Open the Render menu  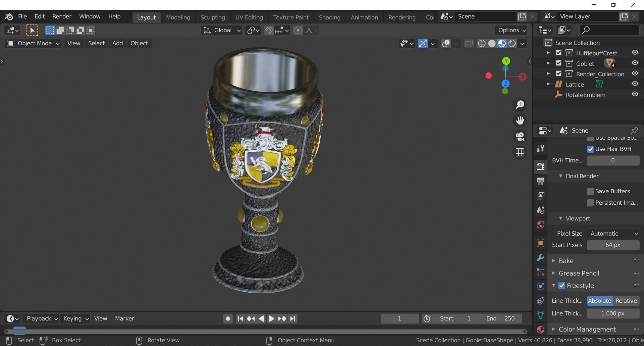coord(62,16)
